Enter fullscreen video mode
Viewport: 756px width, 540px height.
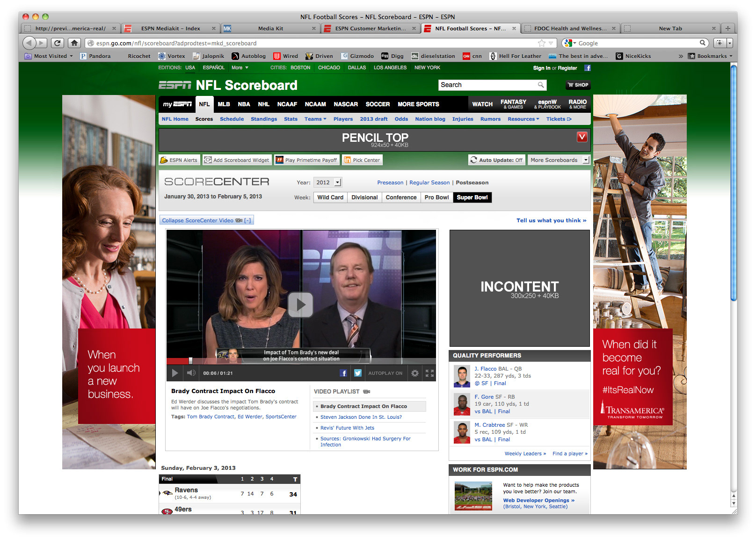coord(429,373)
